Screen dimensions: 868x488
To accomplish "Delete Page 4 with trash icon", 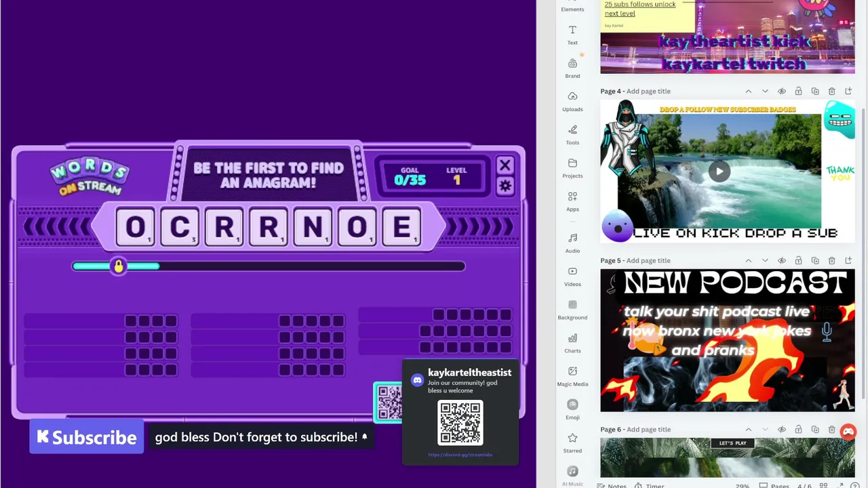I will pos(831,91).
